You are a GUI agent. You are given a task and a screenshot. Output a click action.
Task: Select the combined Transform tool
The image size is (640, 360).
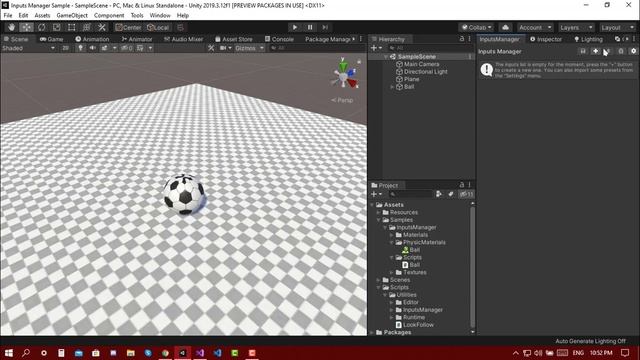coord(87,27)
